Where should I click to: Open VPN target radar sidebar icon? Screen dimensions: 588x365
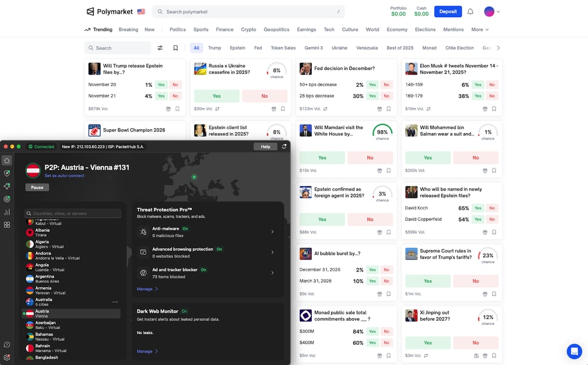coord(7,199)
